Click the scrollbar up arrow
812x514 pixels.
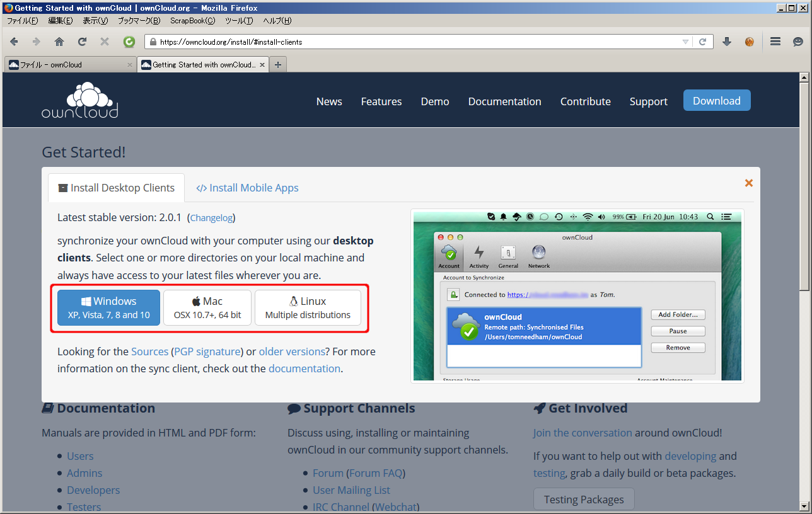[x=804, y=78]
